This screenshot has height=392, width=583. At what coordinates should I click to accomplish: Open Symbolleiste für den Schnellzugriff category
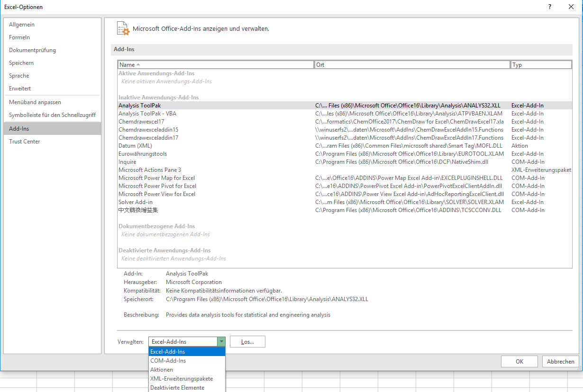tap(52, 115)
